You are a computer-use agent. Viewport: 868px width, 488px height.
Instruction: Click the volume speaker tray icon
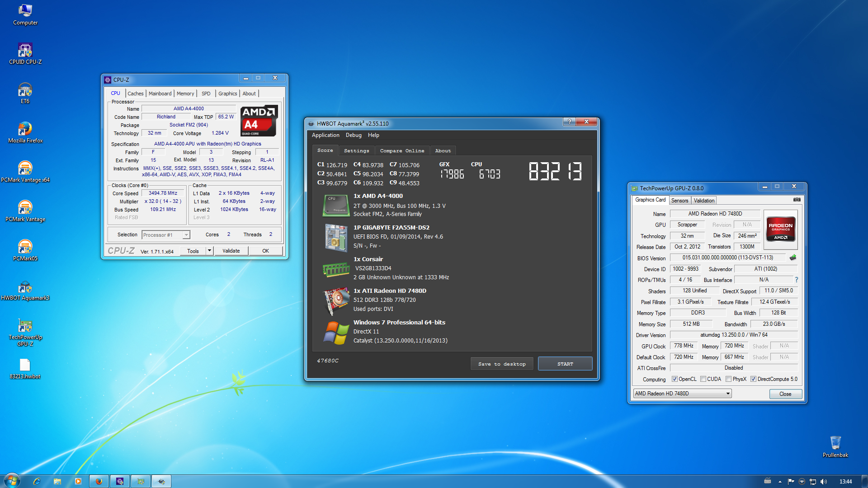[x=823, y=482]
